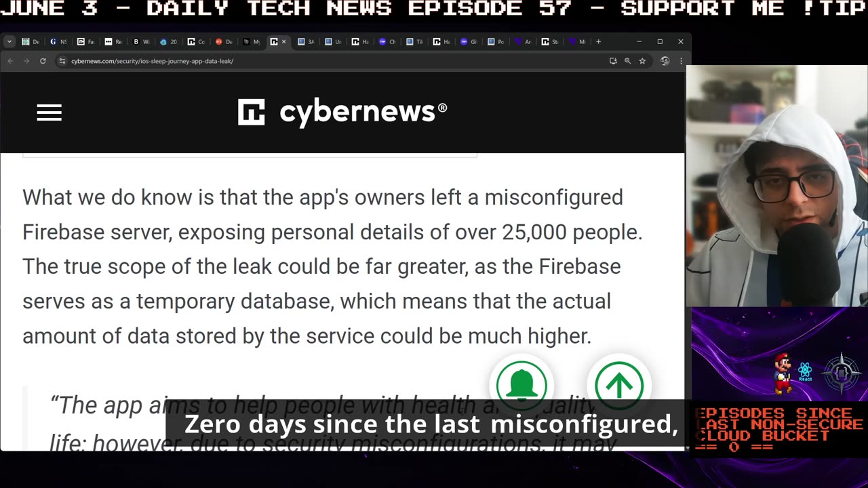Expand the tab search dropdown arrow
The height and width of the screenshot is (488, 868).
pyautogui.click(x=9, y=41)
